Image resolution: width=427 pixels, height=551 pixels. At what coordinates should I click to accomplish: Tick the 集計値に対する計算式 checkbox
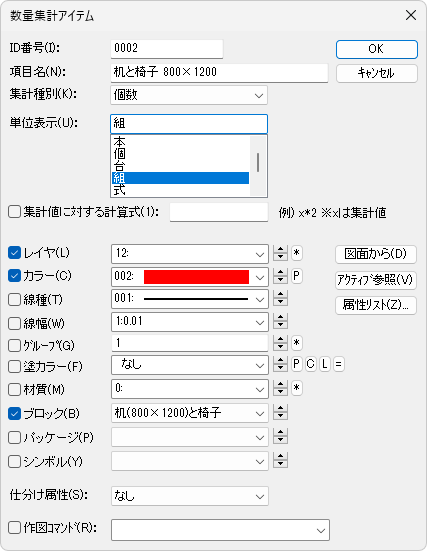point(14,212)
